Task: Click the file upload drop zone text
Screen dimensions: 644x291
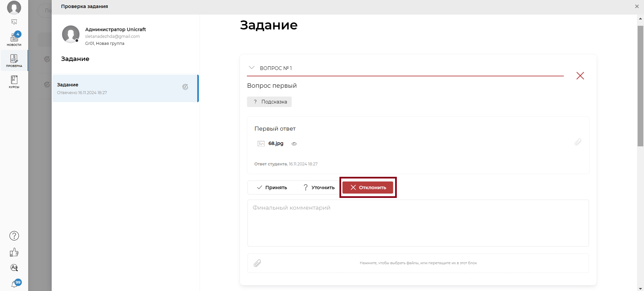Action: coord(418,263)
